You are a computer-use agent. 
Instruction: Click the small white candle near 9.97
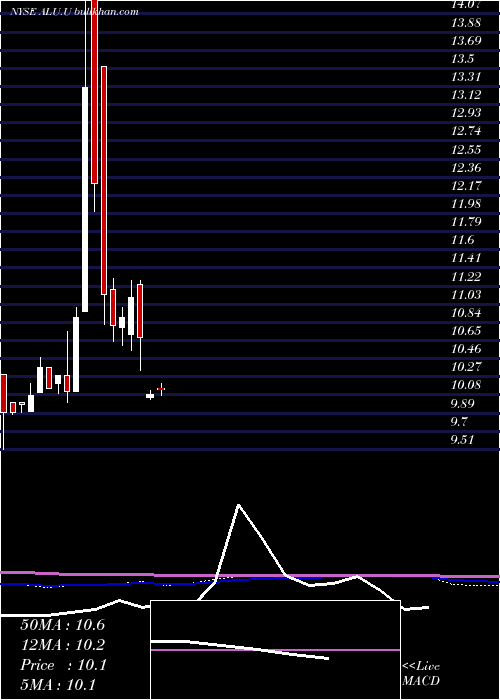click(150, 396)
